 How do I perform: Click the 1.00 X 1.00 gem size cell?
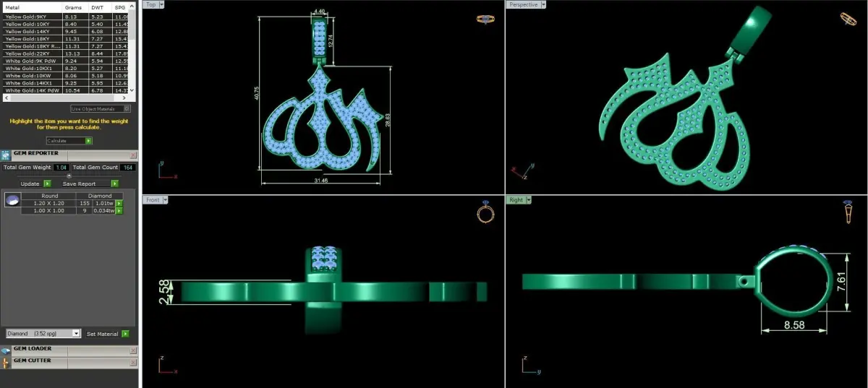(49, 210)
